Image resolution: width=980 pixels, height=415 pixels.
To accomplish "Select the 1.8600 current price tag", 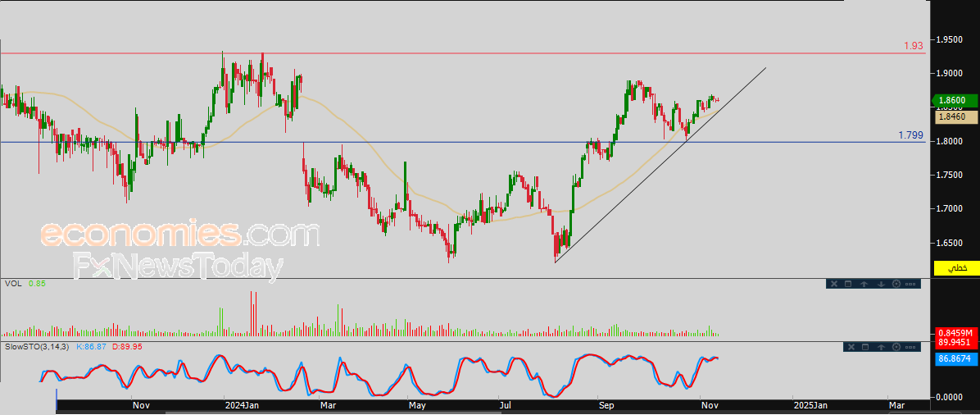I will tap(954, 100).
